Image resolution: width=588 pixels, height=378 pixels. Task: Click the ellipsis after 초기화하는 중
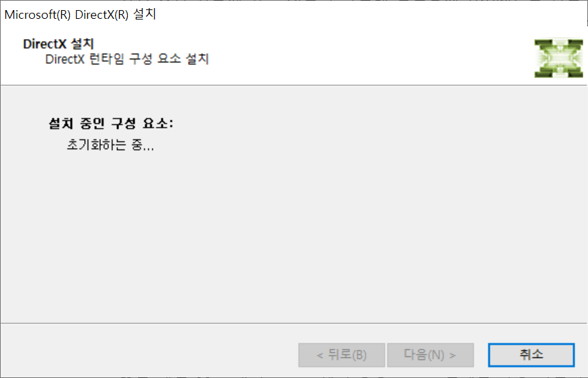click(149, 149)
